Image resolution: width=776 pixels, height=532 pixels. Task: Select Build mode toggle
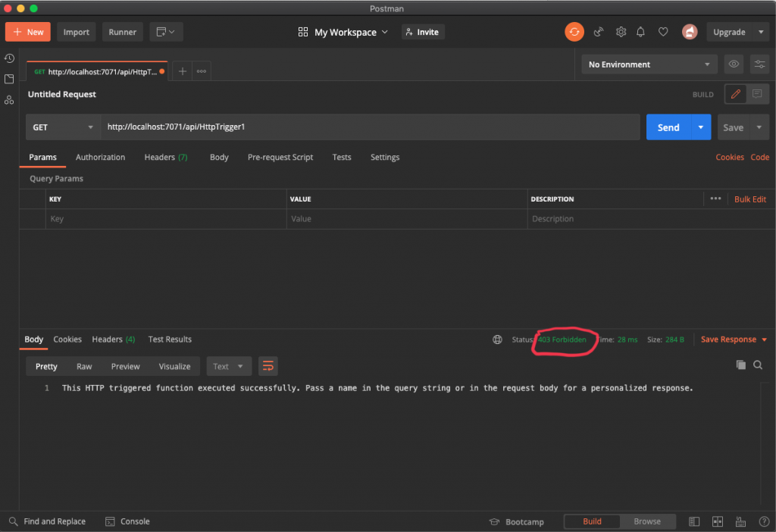(x=592, y=521)
